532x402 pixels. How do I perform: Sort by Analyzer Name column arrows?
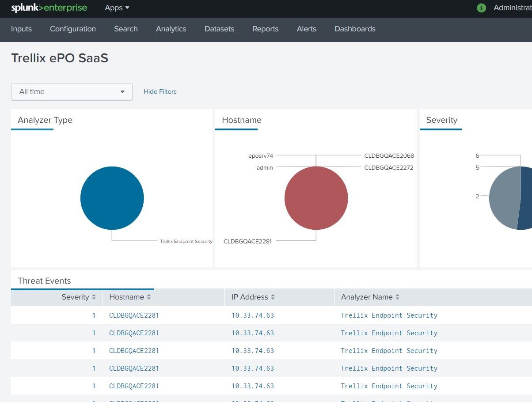coord(398,297)
